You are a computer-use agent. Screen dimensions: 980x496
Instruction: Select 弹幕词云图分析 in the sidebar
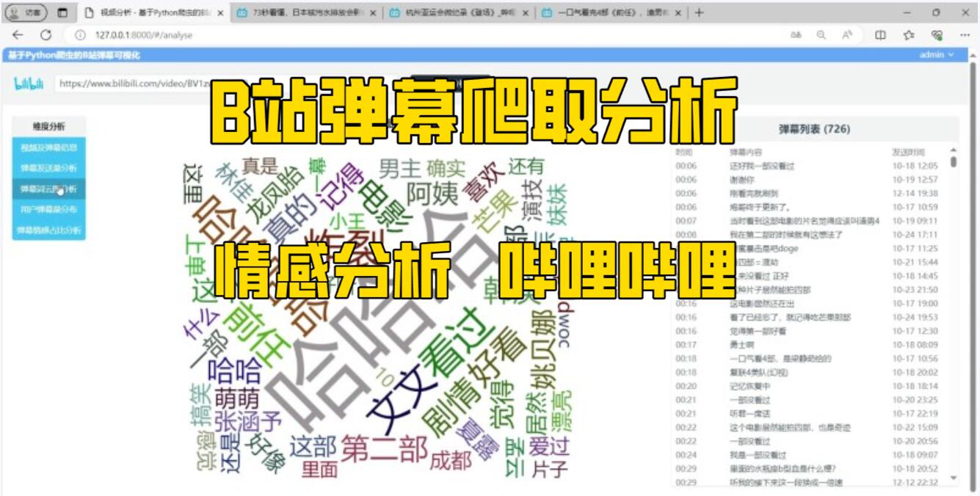click(49, 189)
